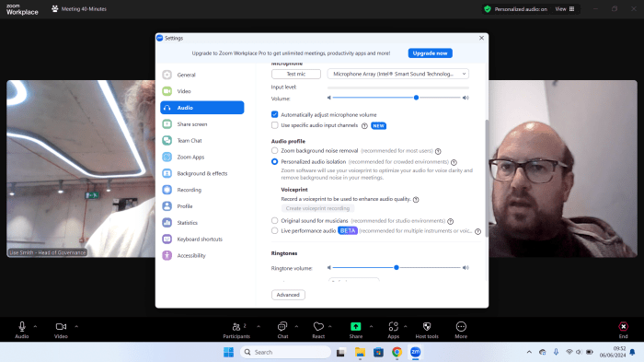Click the Settings panel vertical scrollbar

[x=487, y=178]
